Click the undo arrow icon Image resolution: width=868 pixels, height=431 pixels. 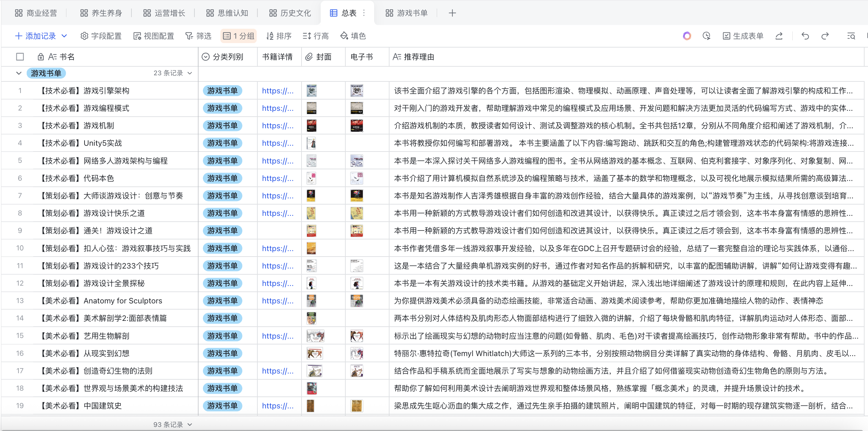[805, 36]
